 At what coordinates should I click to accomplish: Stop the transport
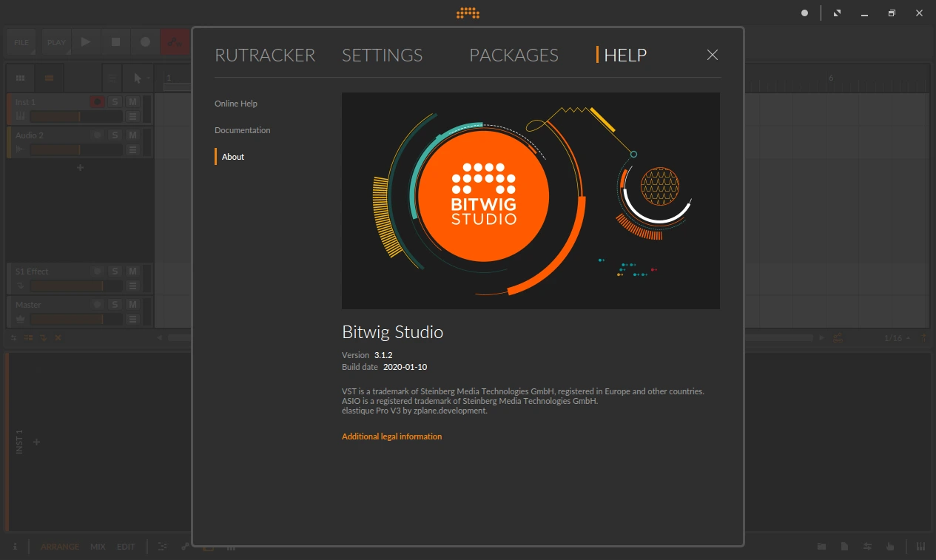tap(115, 42)
